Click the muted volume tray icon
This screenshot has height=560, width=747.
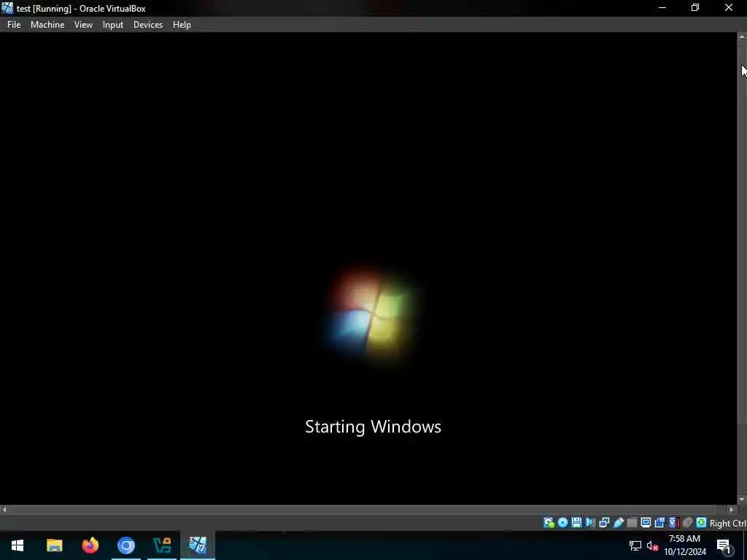(x=652, y=545)
